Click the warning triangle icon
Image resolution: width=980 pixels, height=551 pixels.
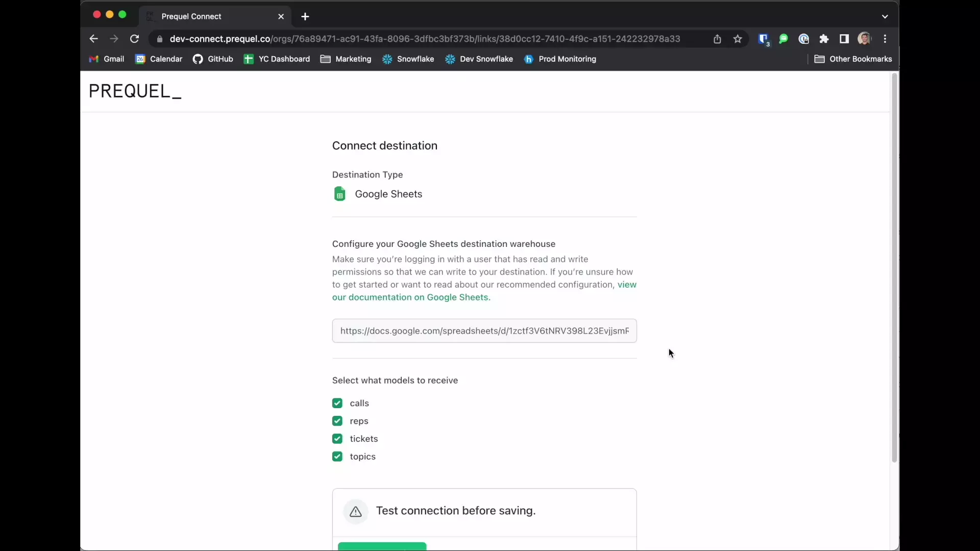(356, 511)
